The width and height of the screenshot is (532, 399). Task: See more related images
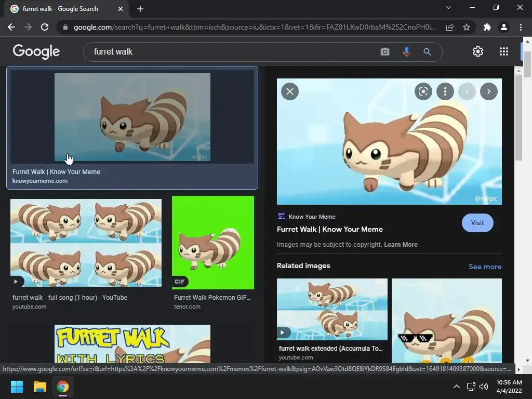pos(485,267)
